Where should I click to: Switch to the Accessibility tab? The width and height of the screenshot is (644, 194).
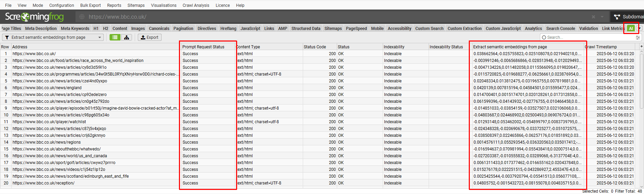[399, 29]
